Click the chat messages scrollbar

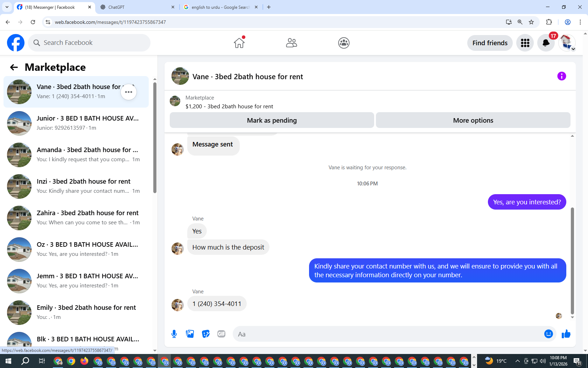click(x=573, y=261)
